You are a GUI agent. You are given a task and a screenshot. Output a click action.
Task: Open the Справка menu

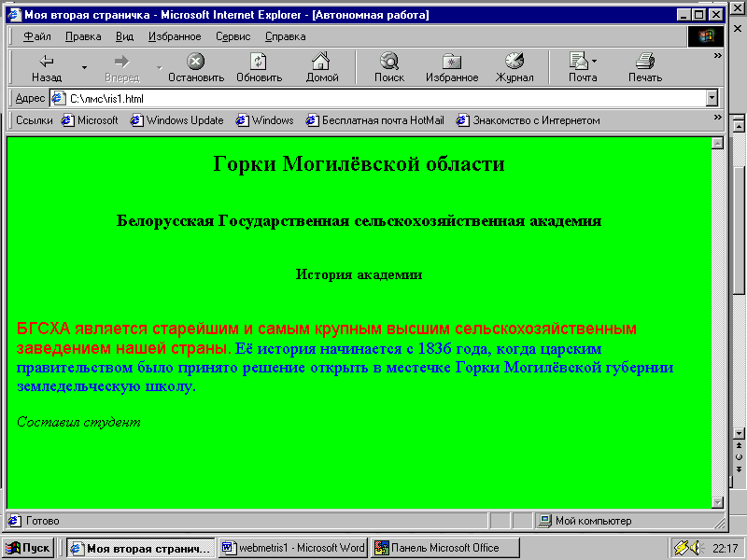point(286,36)
